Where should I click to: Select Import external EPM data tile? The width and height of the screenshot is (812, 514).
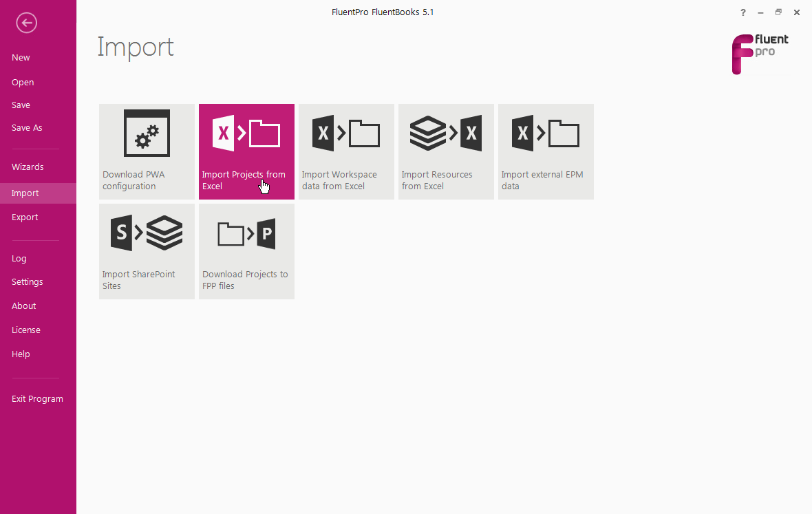pyautogui.click(x=546, y=151)
